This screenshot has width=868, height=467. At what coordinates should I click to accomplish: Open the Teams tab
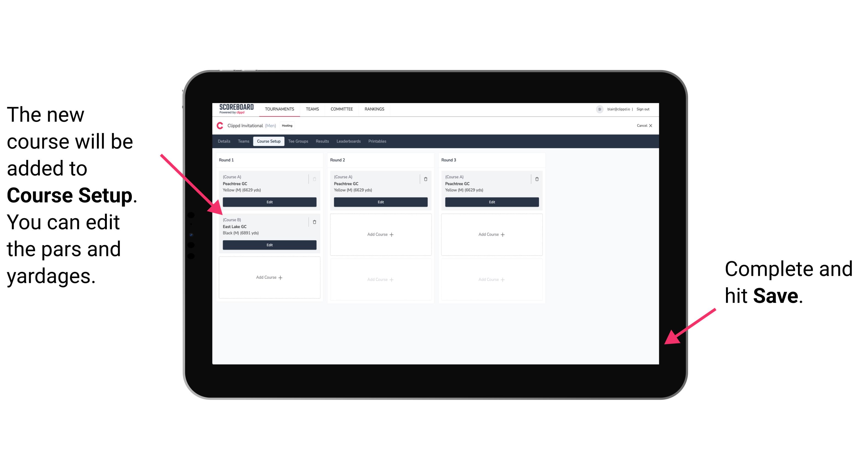[243, 141]
